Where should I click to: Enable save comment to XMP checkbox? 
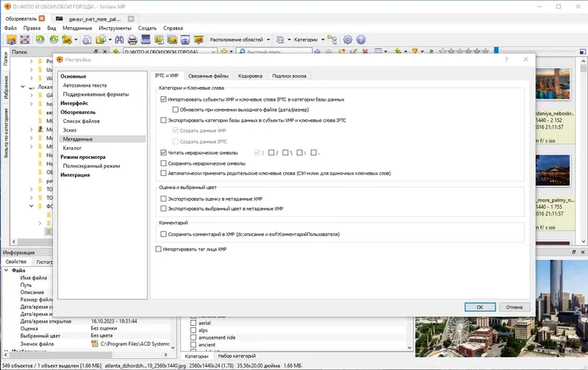click(163, 234)
